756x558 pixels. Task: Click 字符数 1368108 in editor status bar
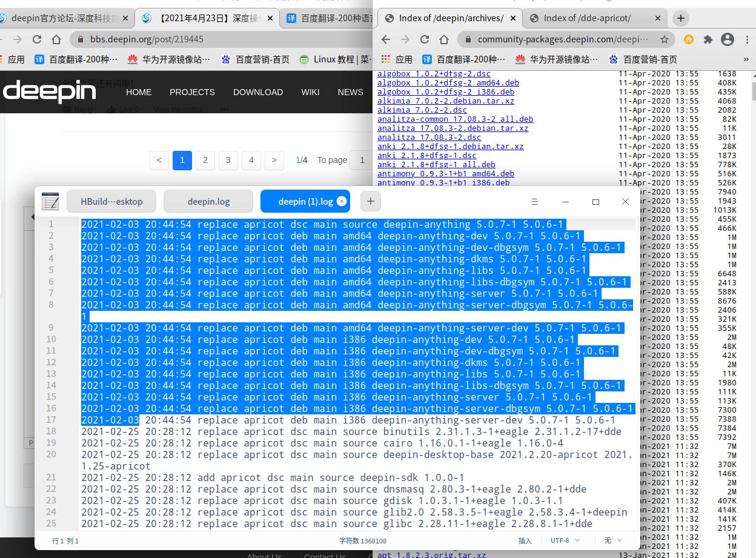pyautogui.click(x=363, y=540)
